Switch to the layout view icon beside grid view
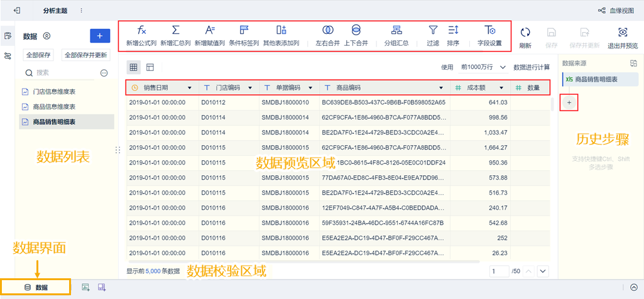Viewport: 644px width, 299px height. pos(150,67)
